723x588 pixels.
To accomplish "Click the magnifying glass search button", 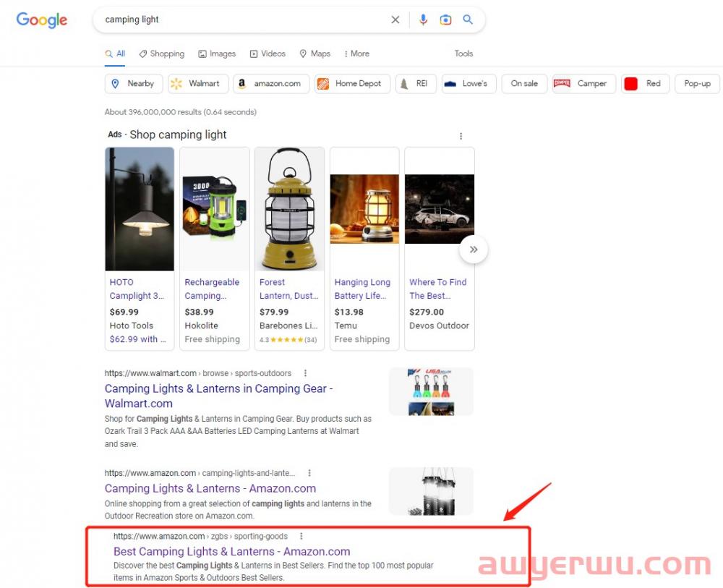I will [468, 20].
